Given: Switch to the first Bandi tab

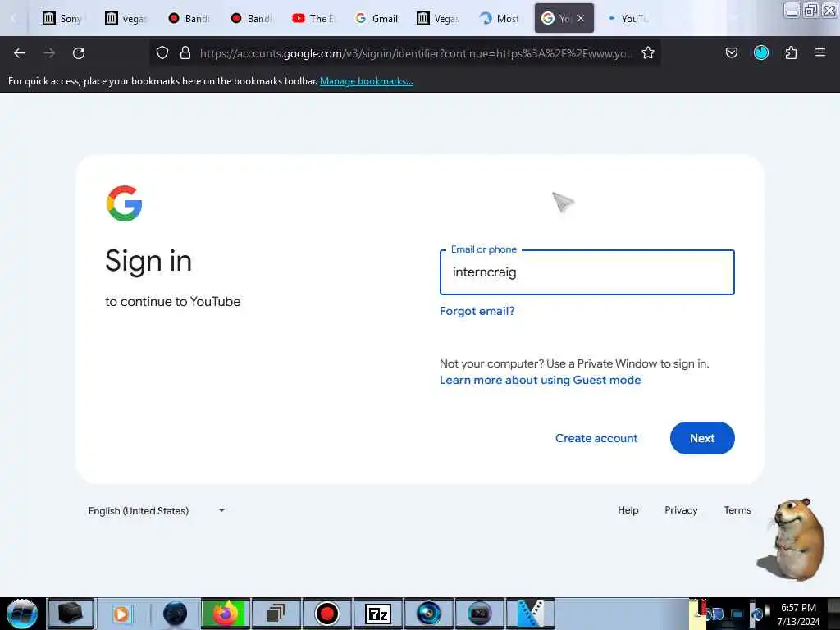Looking at the screenshot, I should pos(189,18).
